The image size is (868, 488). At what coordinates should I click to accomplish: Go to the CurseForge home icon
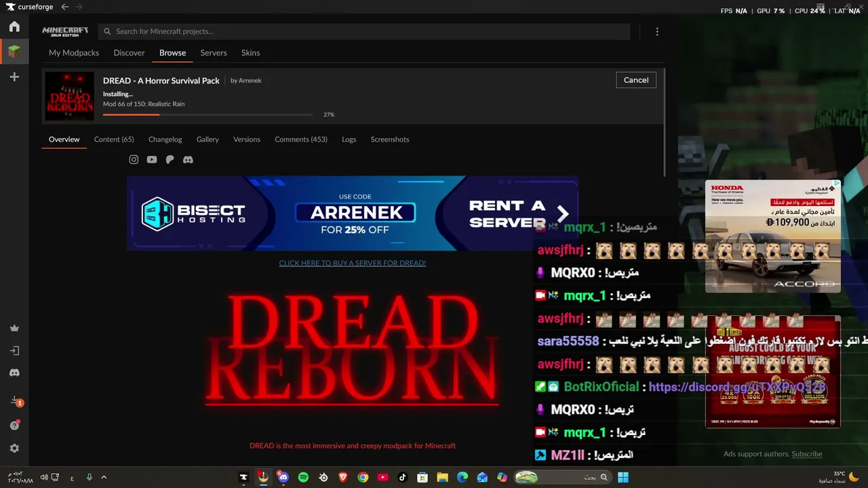coord(14,27)
